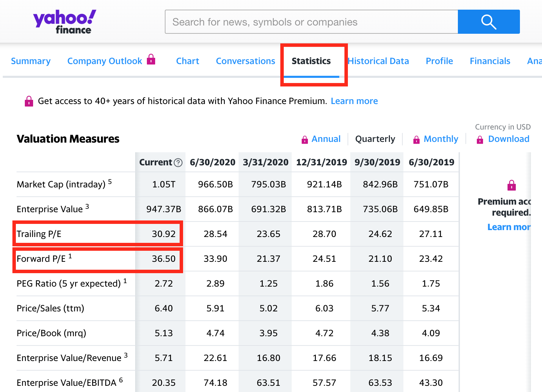Click the lock icon above Premium access required
Image resolution: width=542 pixels, height=392 pixels.
click(512, 185)
